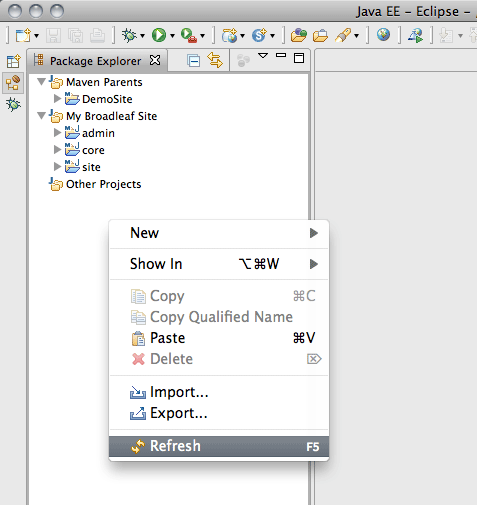Click the disabled Focus on Task icon
Screen dimensions: 477x505
click(x=243, y=61)
